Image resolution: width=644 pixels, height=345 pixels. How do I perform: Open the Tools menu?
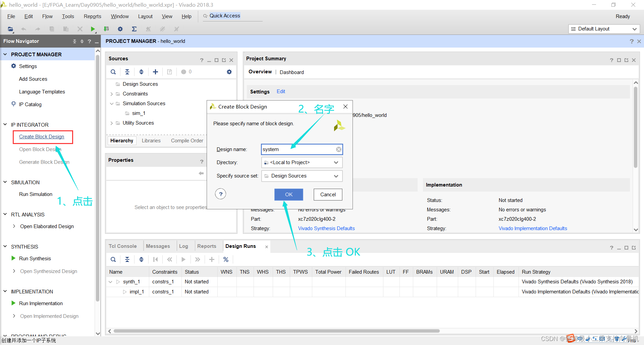(68, 16)
